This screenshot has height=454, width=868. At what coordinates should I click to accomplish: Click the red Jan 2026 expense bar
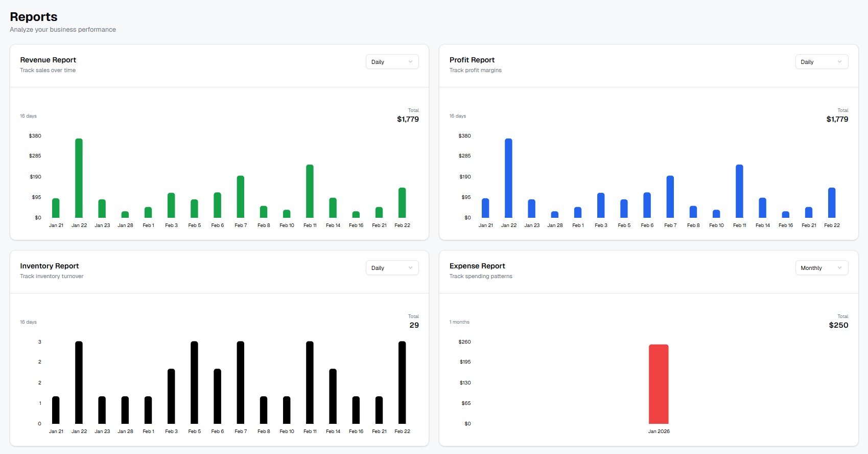coord(659,384)
